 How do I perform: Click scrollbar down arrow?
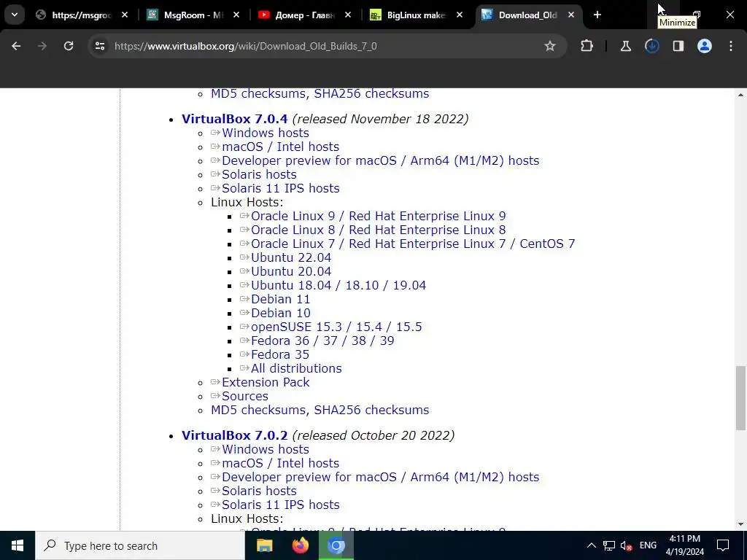(x=740, y=524)
